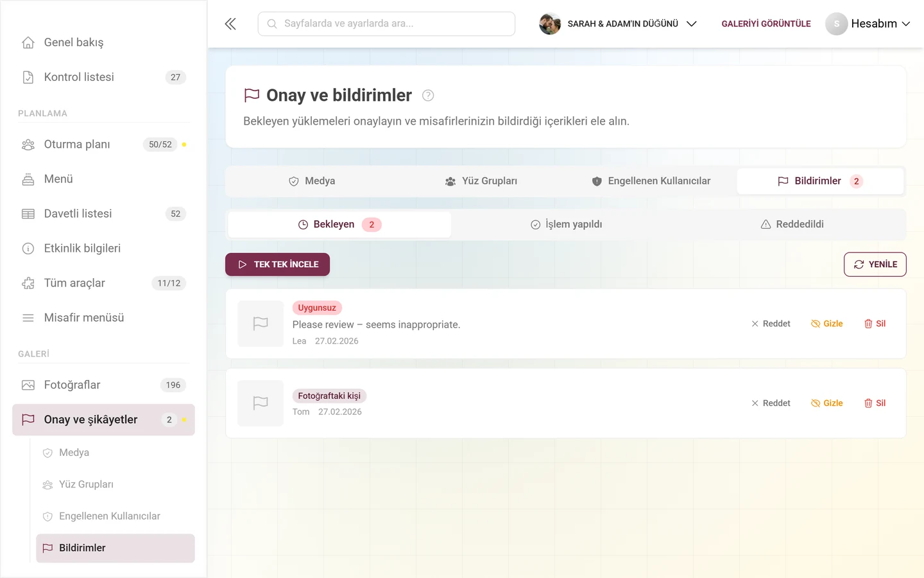Delete the Fotoğraftaki kişi report from Tom
Viewport: 924px width, 578px height.
(x=875, y=403)
